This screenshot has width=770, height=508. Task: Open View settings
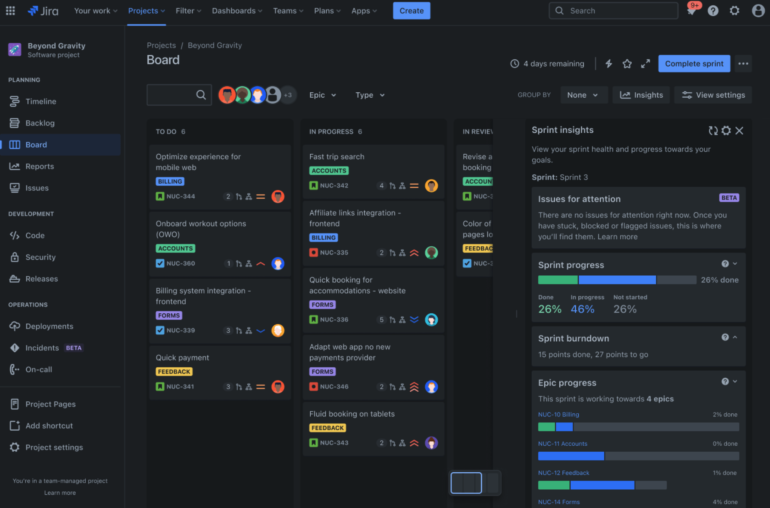pos(713,95)
